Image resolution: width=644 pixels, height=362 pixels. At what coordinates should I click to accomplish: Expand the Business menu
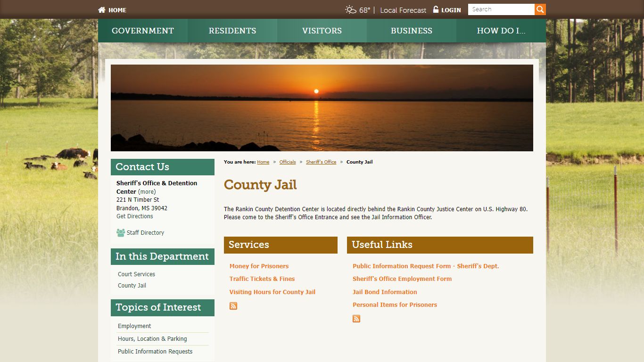click(412, 31)
